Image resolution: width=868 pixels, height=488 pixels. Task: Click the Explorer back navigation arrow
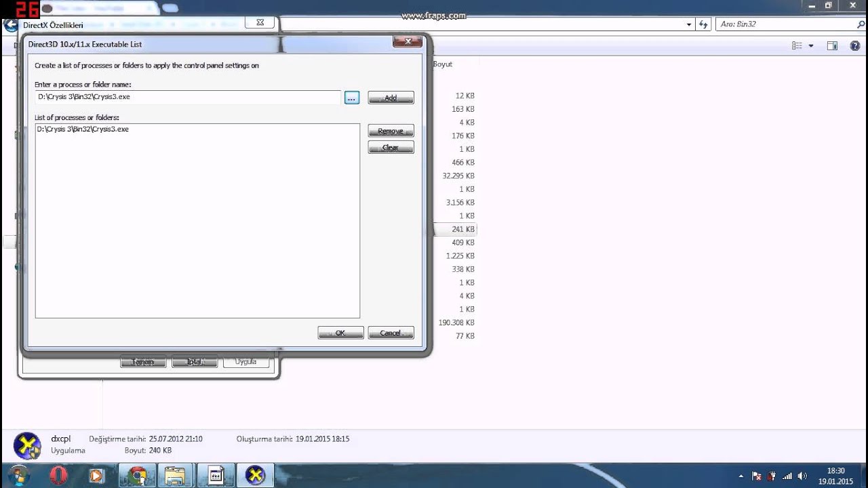click(x=11, y=25)
